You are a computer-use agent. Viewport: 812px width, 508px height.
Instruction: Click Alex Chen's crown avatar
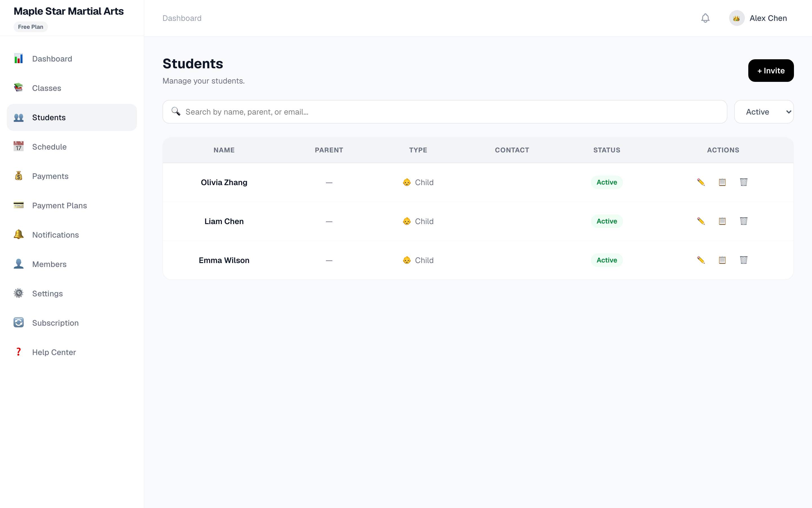click(736, 18)
